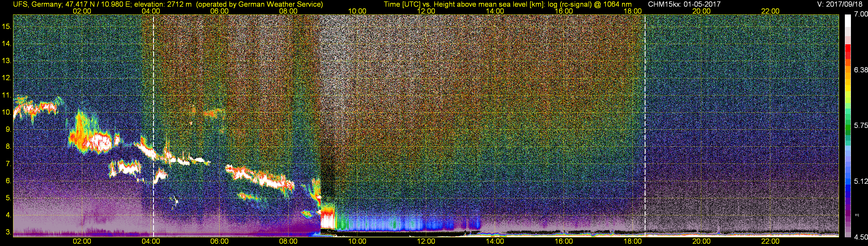Click the 04:00 label on the top time axis
868x246 pixels.
pos(151,11)
